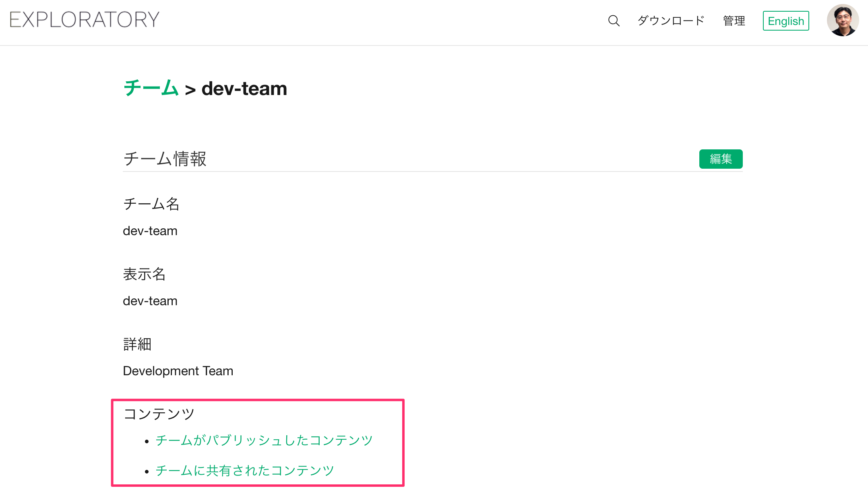Open チームに共有されたコンテンツ link

245,470
